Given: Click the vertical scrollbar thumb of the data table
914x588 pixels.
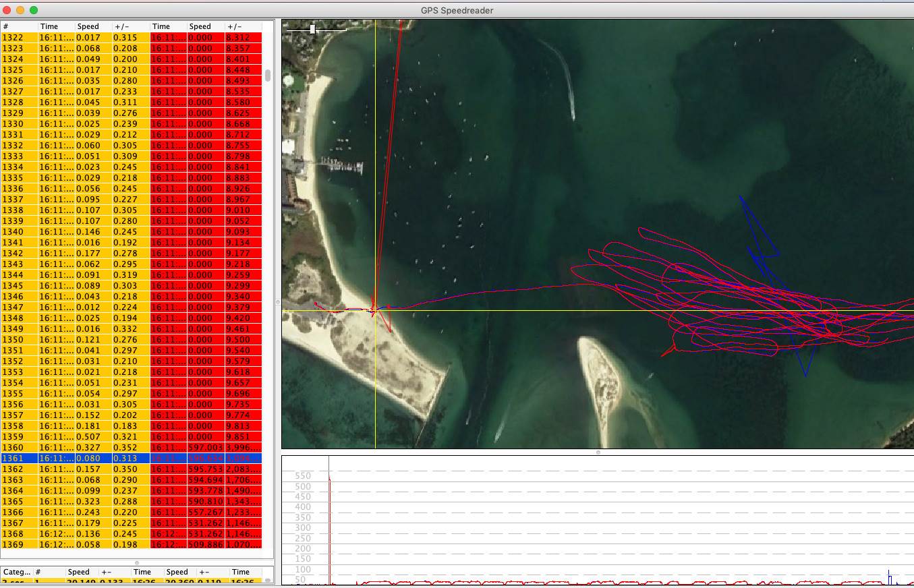Looking at the screenshot, I should point(268,75).
